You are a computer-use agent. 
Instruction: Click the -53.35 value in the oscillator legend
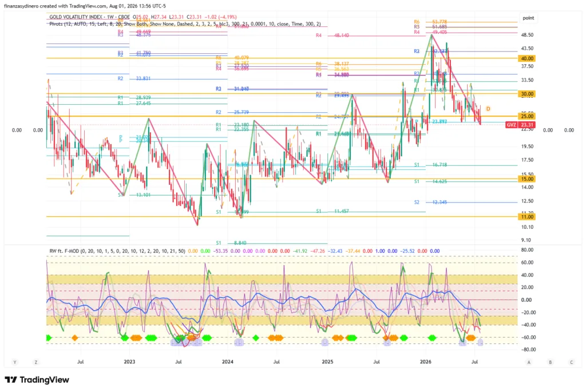point(220,251)
